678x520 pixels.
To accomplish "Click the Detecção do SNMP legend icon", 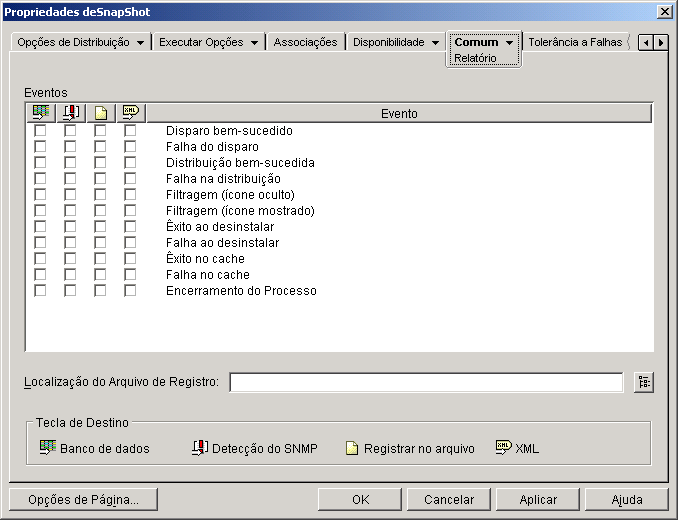I will [200, 448].
